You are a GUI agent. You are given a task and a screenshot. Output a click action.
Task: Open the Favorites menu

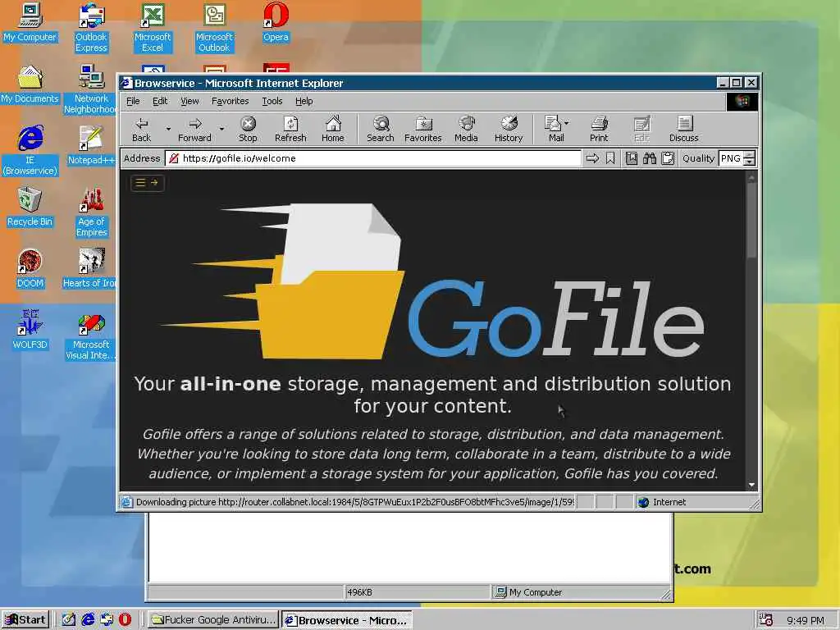point(230,101)
